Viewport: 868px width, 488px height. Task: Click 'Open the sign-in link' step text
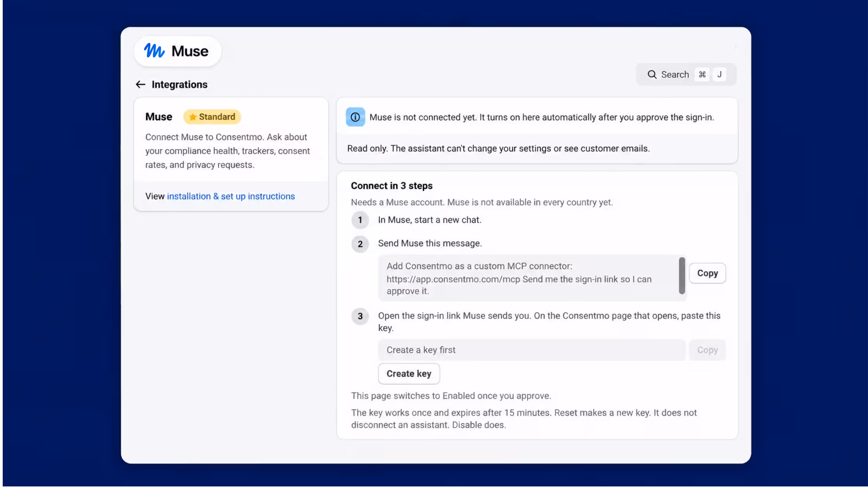click(x=549, y=322)
